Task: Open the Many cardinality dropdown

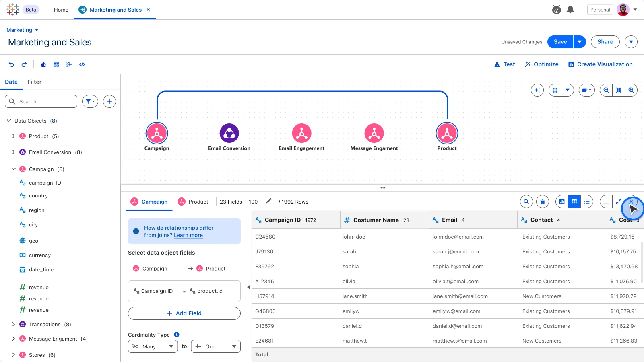Action: (153, 346)
